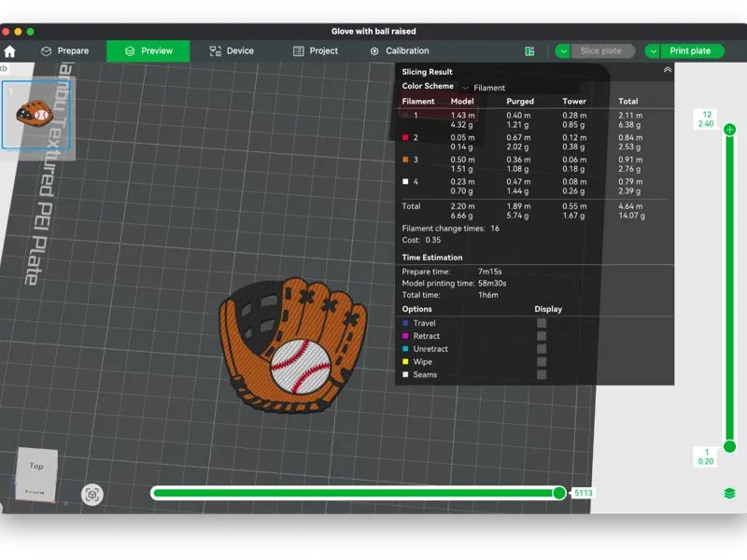
Task: Click filament 1 total '2.11 m'
Action: click(x=630, y=115)
